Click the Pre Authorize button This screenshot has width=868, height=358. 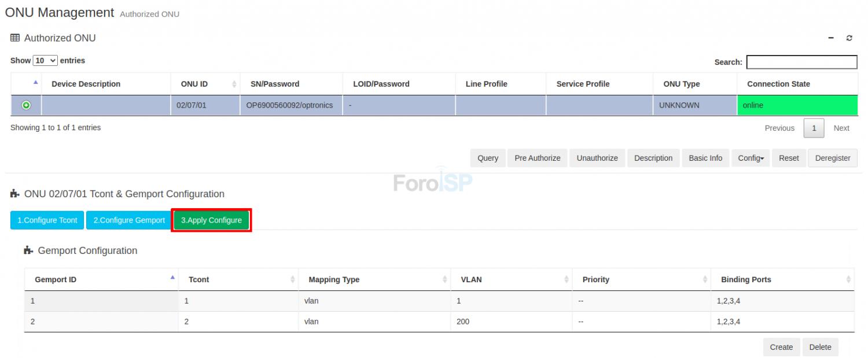coord(537,158)
